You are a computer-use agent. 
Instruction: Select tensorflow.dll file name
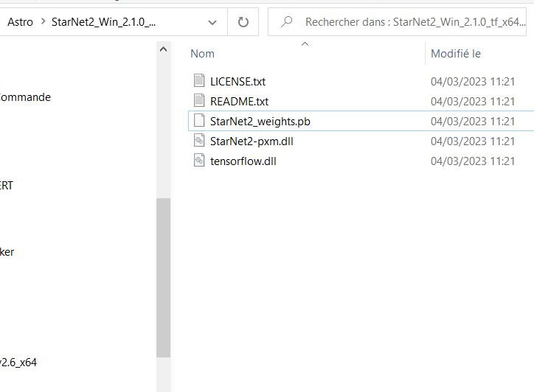coord(243,161)
